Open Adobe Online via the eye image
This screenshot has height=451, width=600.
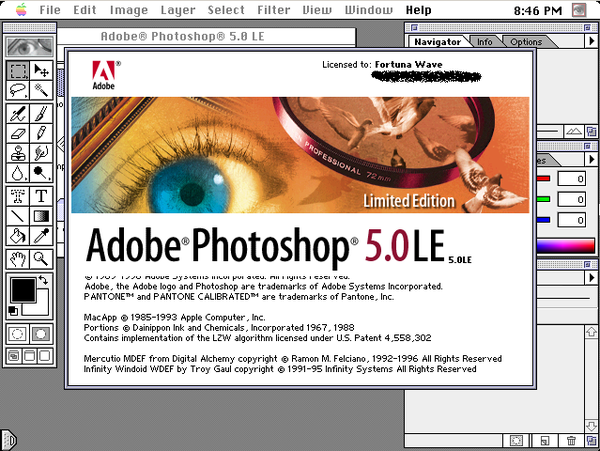point(29,47)
